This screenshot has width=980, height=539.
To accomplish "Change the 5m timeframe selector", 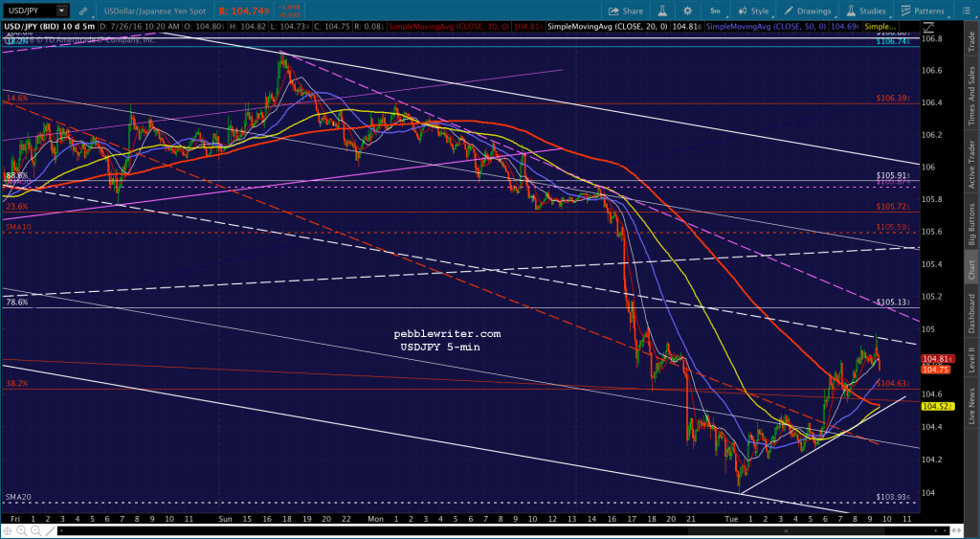I will coord(715,11).
